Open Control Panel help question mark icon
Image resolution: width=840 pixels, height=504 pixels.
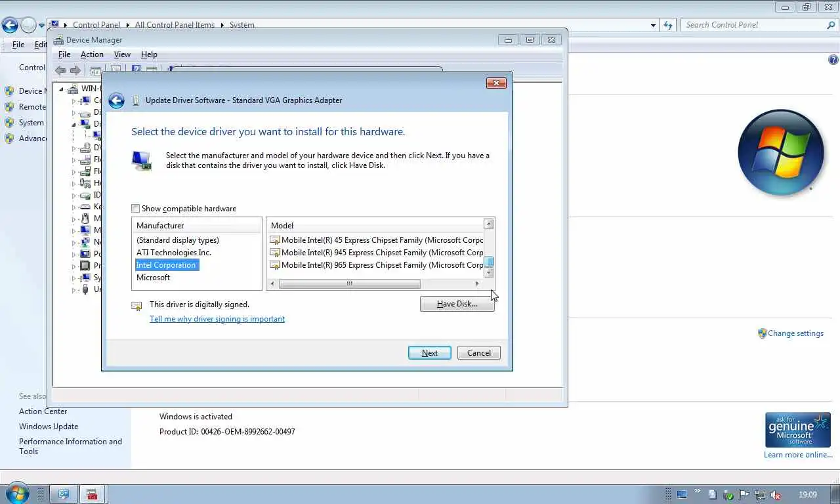[833, 60]
